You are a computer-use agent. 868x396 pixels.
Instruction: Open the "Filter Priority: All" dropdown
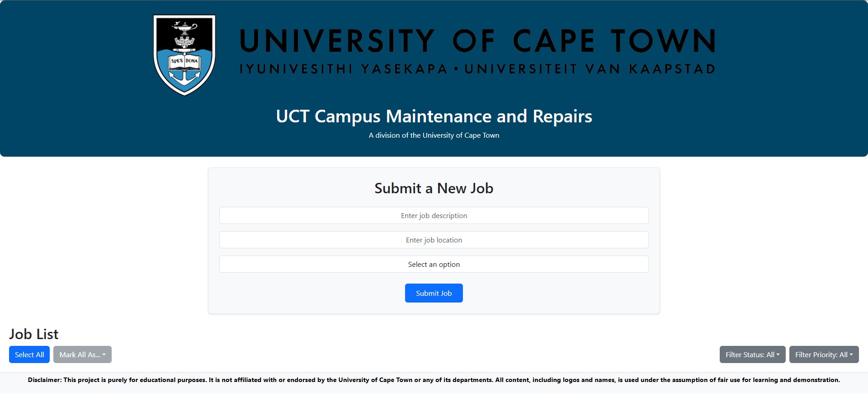(824, 354)
